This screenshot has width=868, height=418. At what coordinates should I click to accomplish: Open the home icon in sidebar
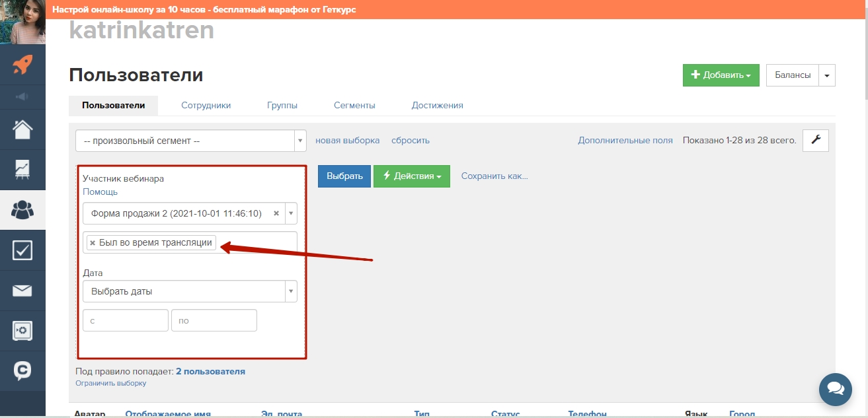pos(22,129)
